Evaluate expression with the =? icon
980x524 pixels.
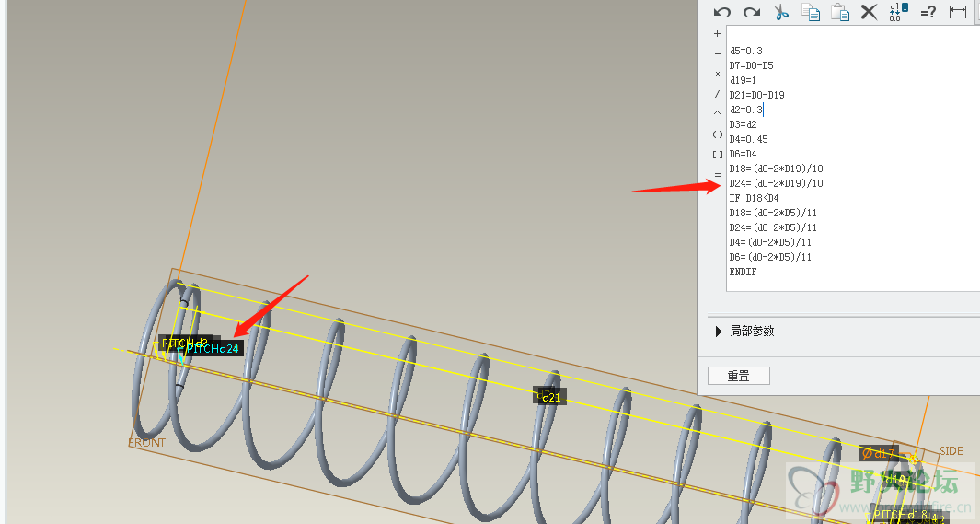click(928, 12)
